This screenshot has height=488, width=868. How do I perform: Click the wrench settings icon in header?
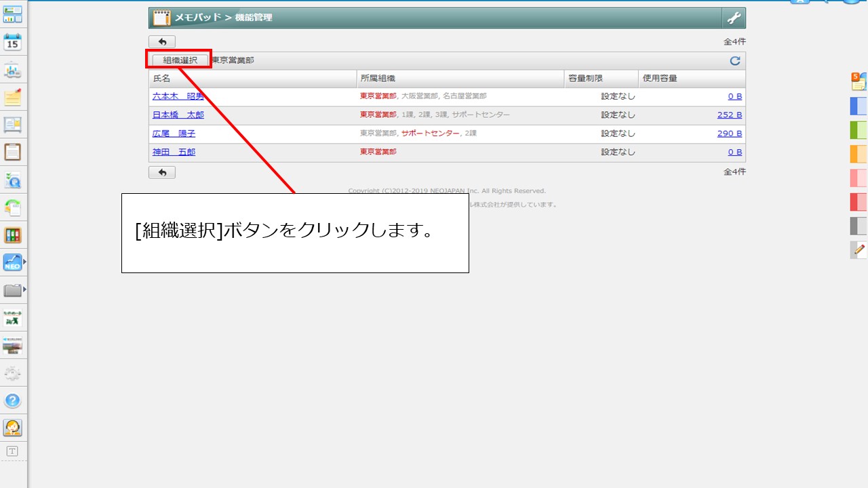(x=734, y=18)
